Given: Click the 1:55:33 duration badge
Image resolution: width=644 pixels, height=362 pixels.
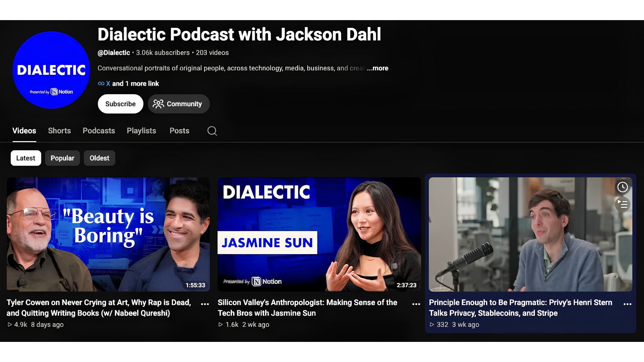Looking at the screenshot, I should tap(195, 285).
